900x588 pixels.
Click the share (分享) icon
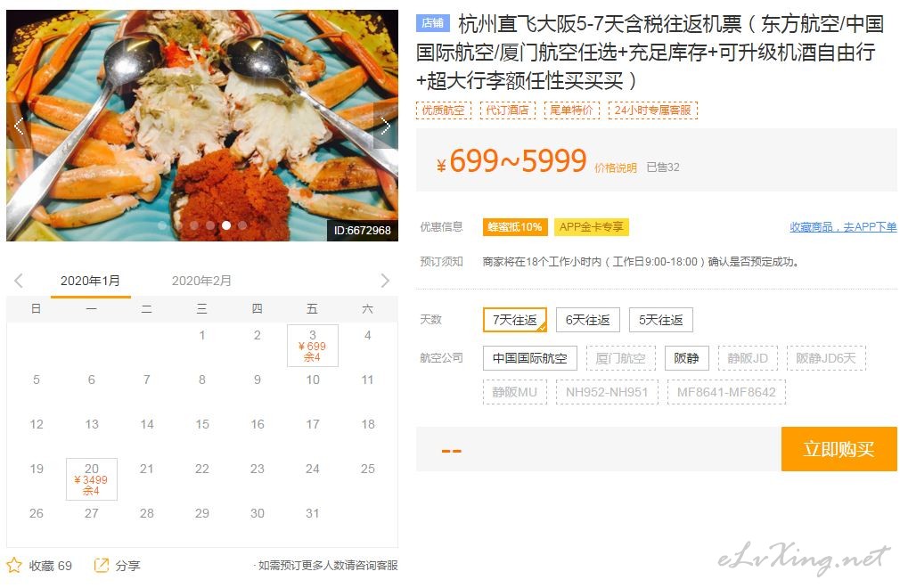point(101,565)
